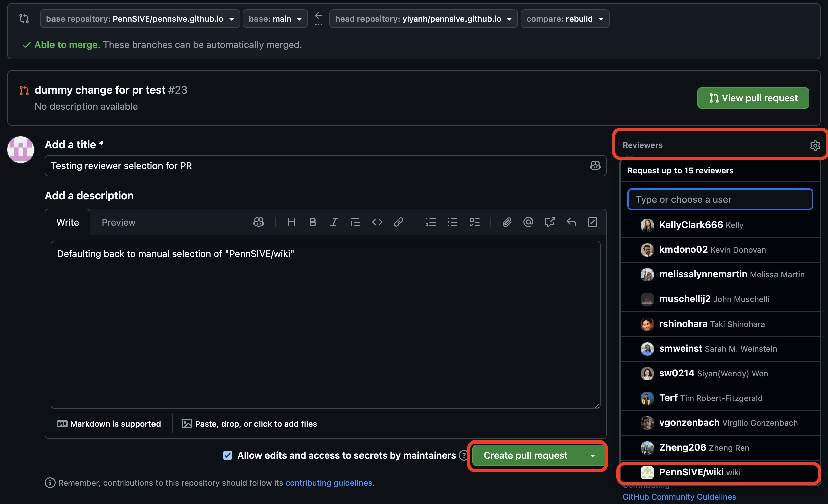Focus the pull request title field
The width and height of the screenshot is (828, 504).
[325, 166]
